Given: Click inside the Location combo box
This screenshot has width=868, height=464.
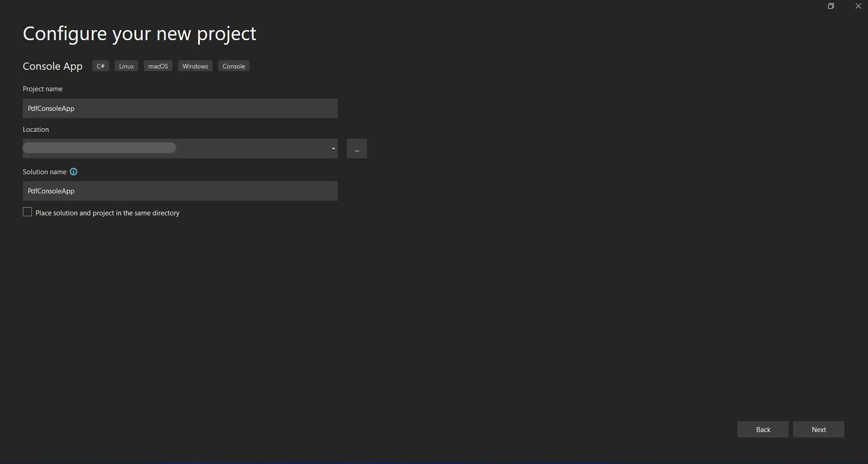Looking at the screenshot, I should tap(180, 149).
